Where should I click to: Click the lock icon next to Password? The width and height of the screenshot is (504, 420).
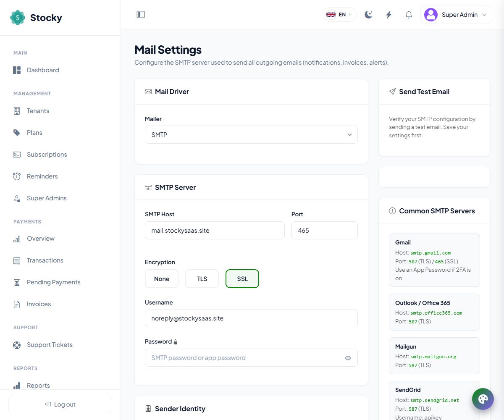pos(176,342)
